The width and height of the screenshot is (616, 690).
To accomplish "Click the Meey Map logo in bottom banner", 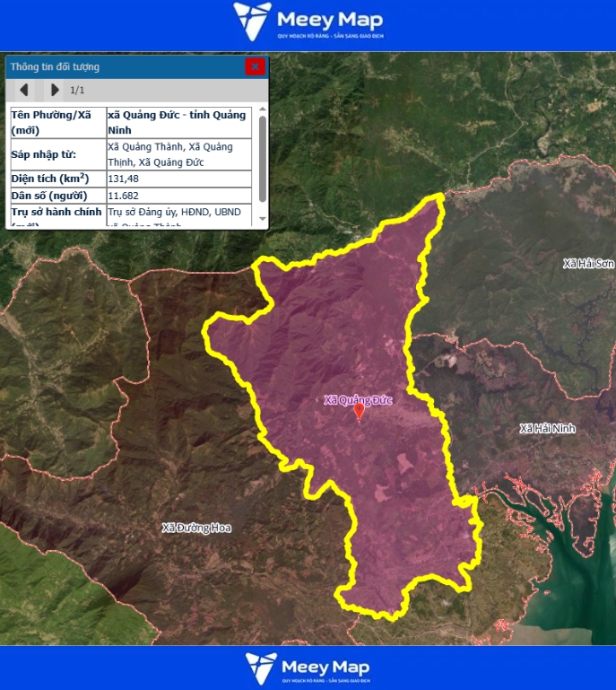I will 308,667.
